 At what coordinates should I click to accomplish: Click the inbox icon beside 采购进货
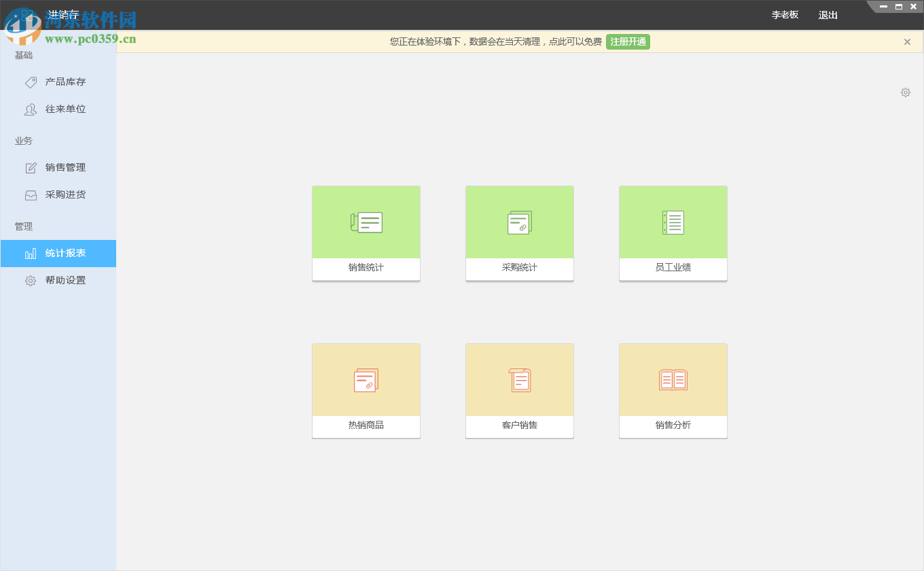pyautogui.click(x=31, y=195)
